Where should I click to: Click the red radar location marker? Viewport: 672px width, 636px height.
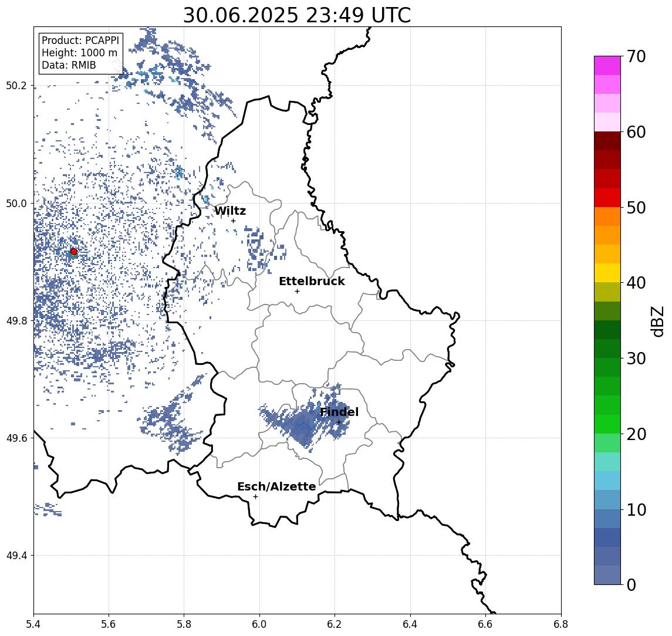74,252
